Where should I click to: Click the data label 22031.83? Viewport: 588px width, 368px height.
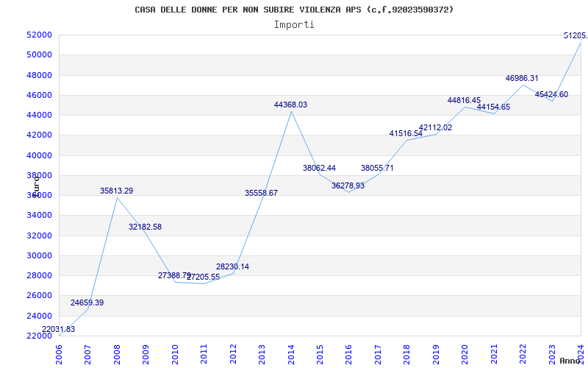pyautogui.click(x=58, y=329)
